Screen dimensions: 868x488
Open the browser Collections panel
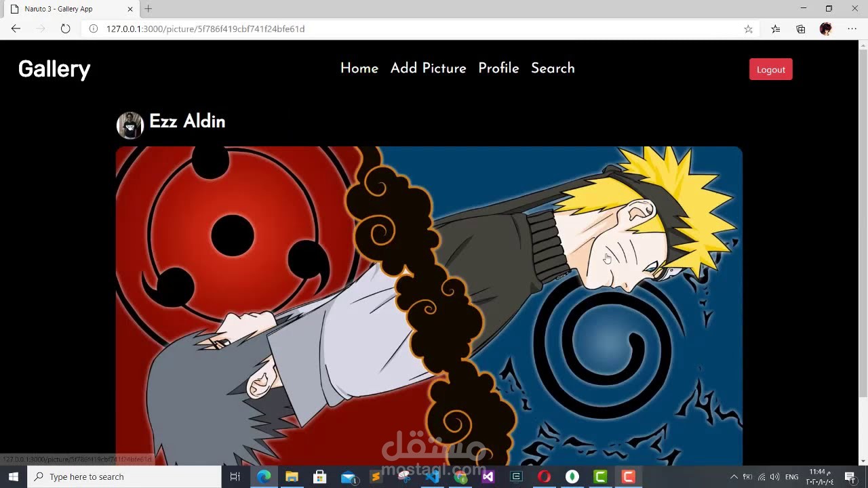click(x=801, y=28)
